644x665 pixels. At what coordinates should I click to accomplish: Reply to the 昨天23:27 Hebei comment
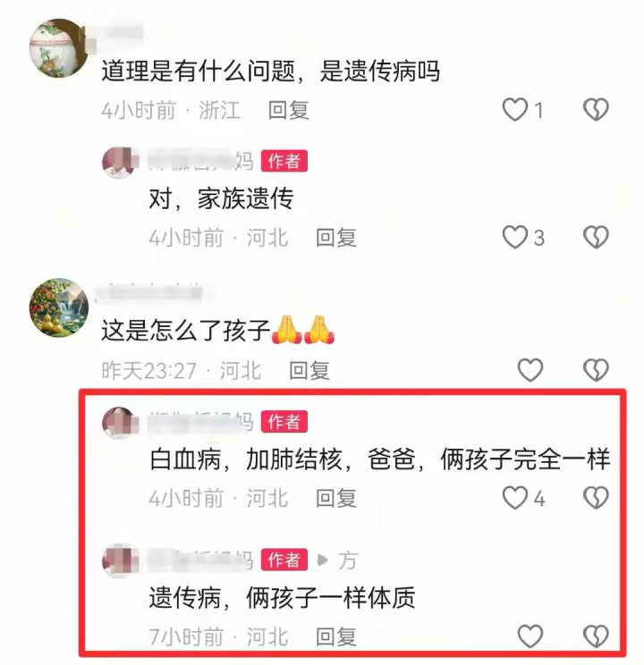coord(309,371)
